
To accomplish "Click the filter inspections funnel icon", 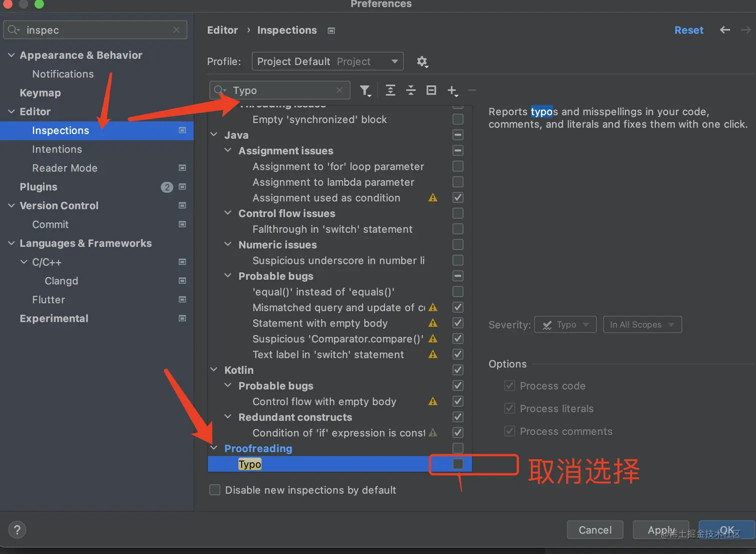I will (x=365, y=90).
